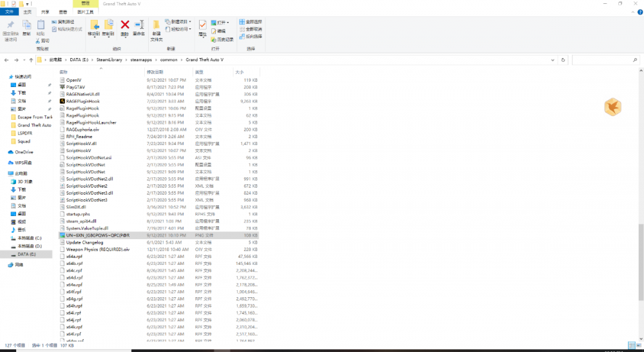Screen dimensions: 644x352
Task: Open the Quick Access Toolbar customize dropdown
Action: pos(28,4)
